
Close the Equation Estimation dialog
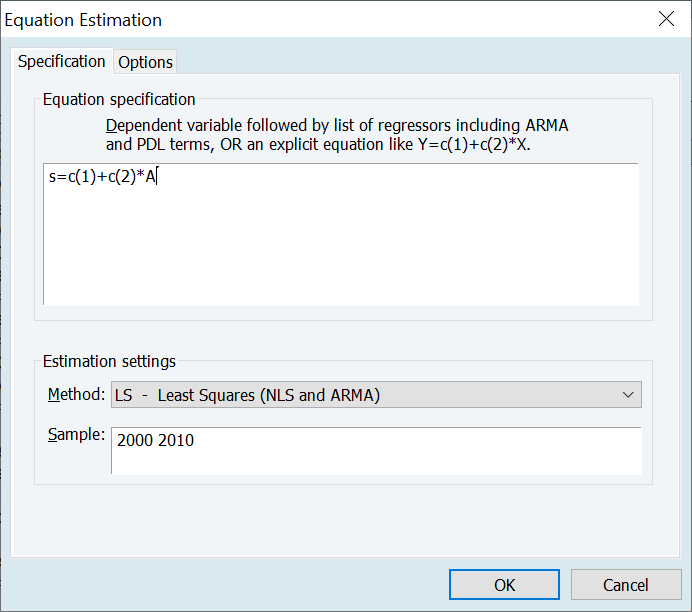coord(666,19)
